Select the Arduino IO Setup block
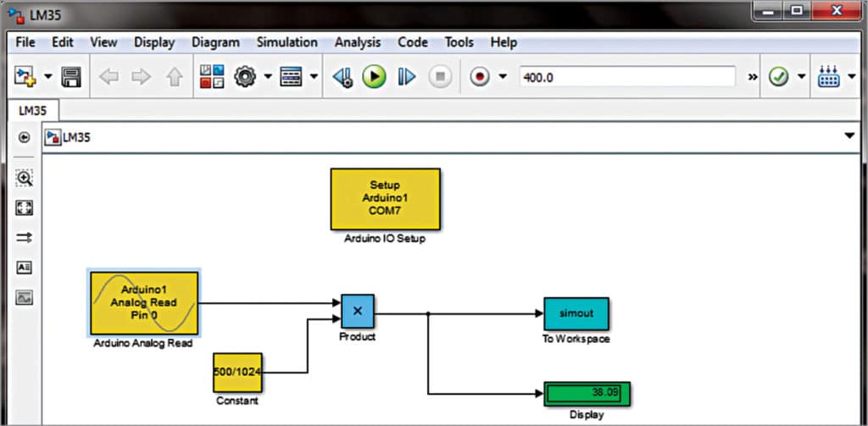 pos(385,199)
